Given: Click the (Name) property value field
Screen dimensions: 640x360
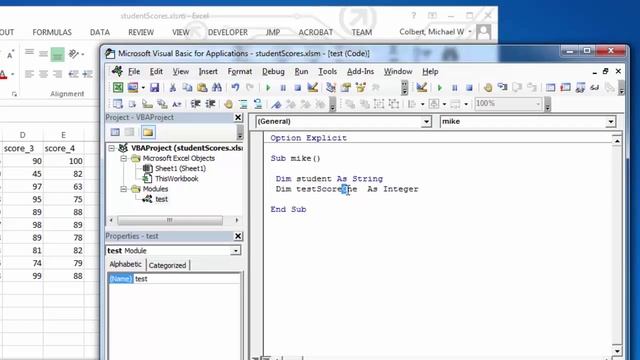Looking at the screenshot, I should (x=187, y=279).
